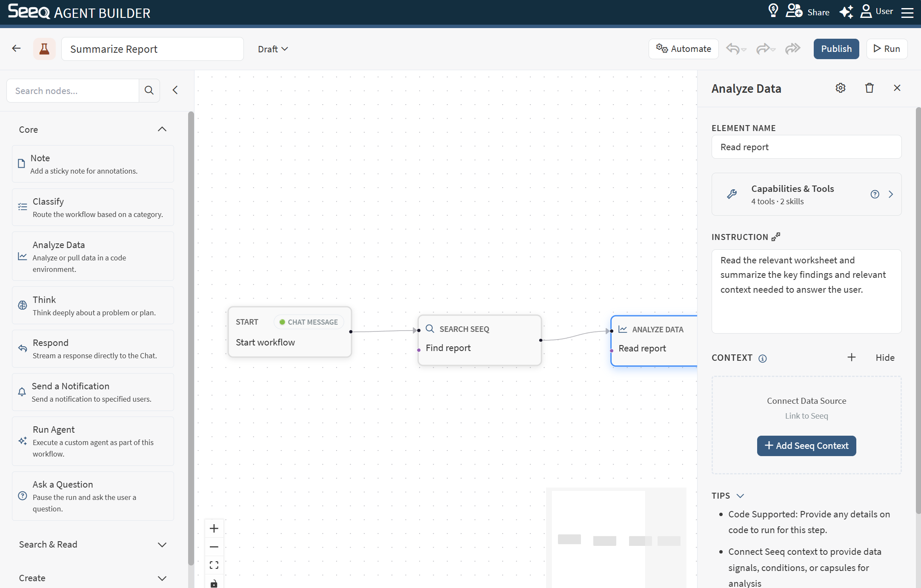Delete the node with trash icon
Screen dimensions: 921x588
pos(870,88)
